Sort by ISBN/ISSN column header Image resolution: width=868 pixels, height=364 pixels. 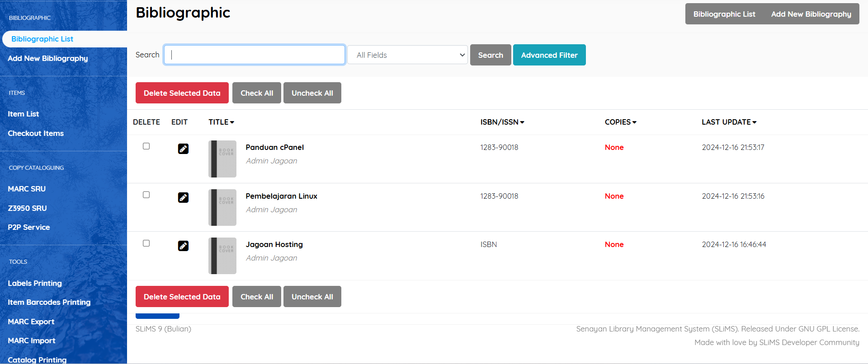point(502,122)
